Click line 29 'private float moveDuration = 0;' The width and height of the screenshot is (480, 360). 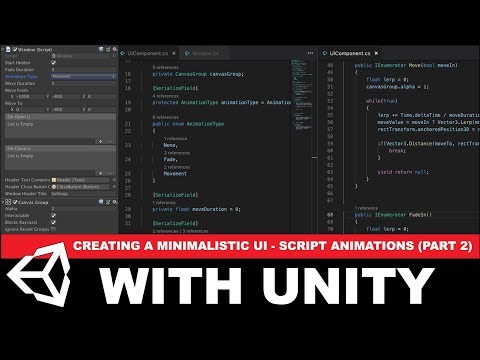[196, 209]
